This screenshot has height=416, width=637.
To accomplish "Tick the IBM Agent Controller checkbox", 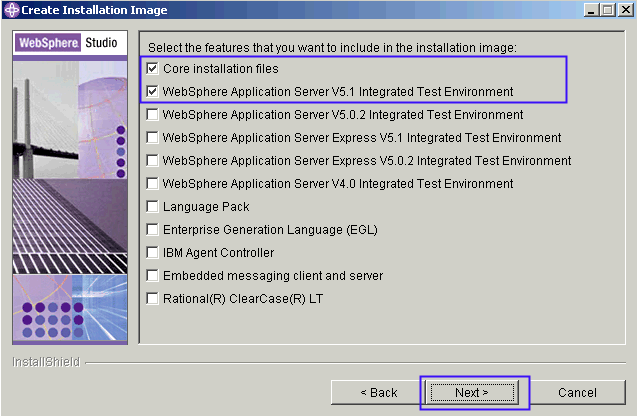I will [152, 253].
